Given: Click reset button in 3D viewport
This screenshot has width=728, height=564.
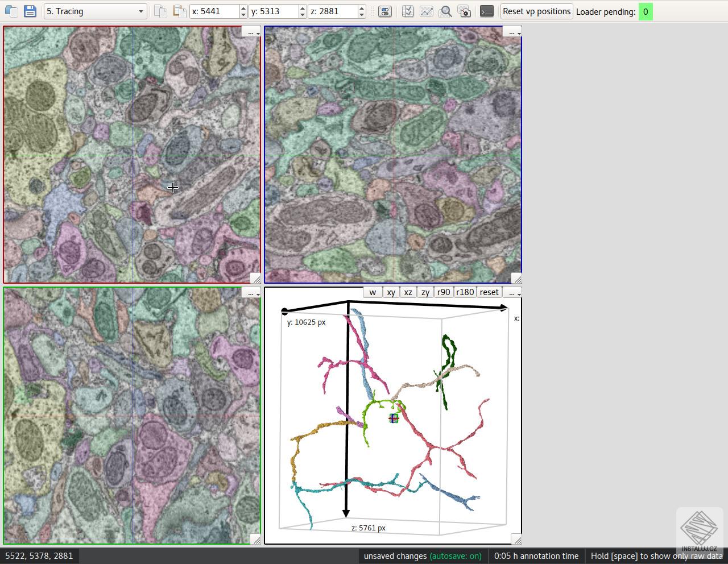Looking at the screenshot, I should pos(489,292).
